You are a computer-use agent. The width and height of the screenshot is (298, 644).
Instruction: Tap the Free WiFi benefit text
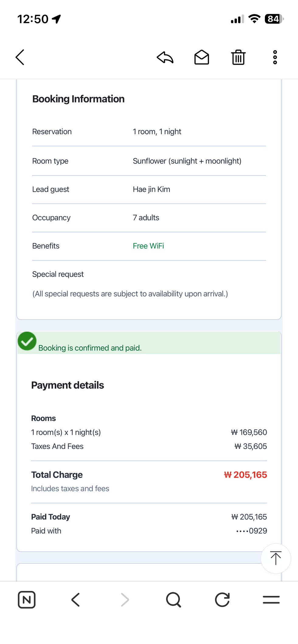[x=148, y=246]
